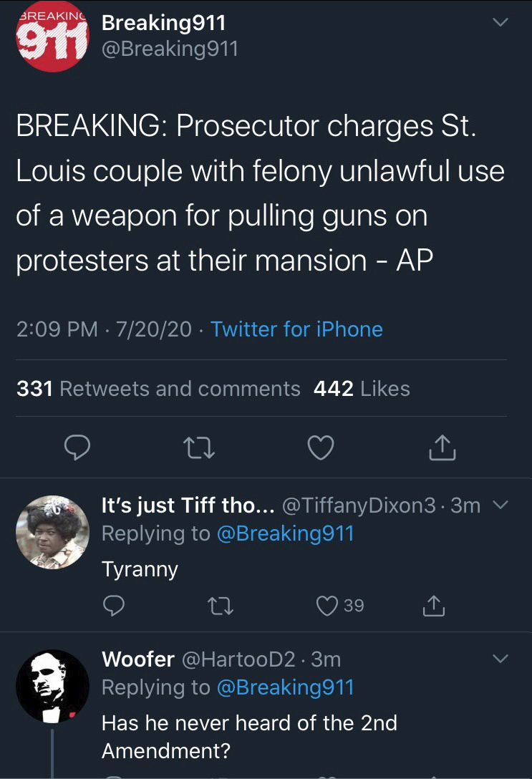The image size is (532, 779).
Task: Open the Woofer display name
Action: click(138, 659)
